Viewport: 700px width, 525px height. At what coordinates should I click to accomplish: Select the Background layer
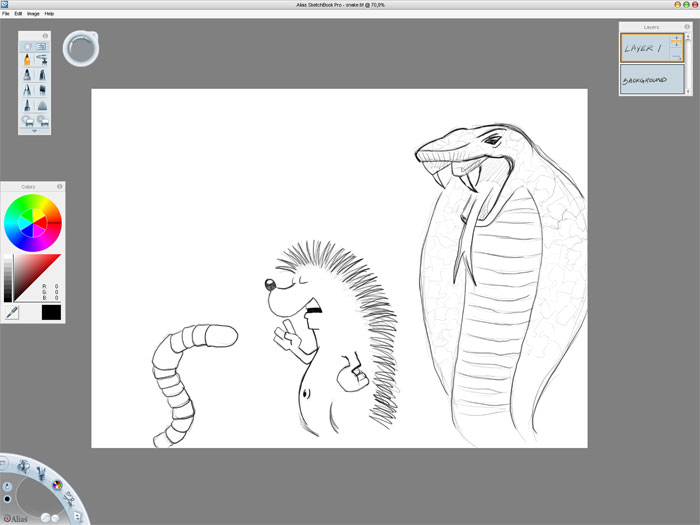[x=651, y=80]
